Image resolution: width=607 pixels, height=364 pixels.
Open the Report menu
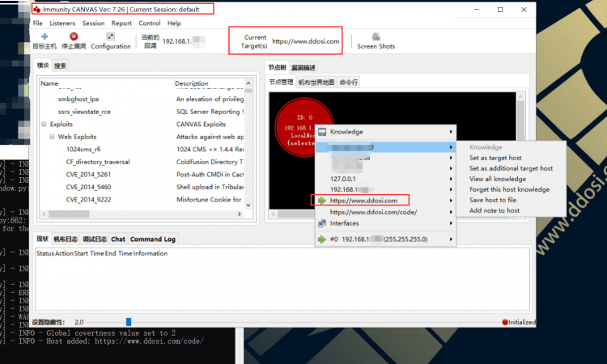121,23
